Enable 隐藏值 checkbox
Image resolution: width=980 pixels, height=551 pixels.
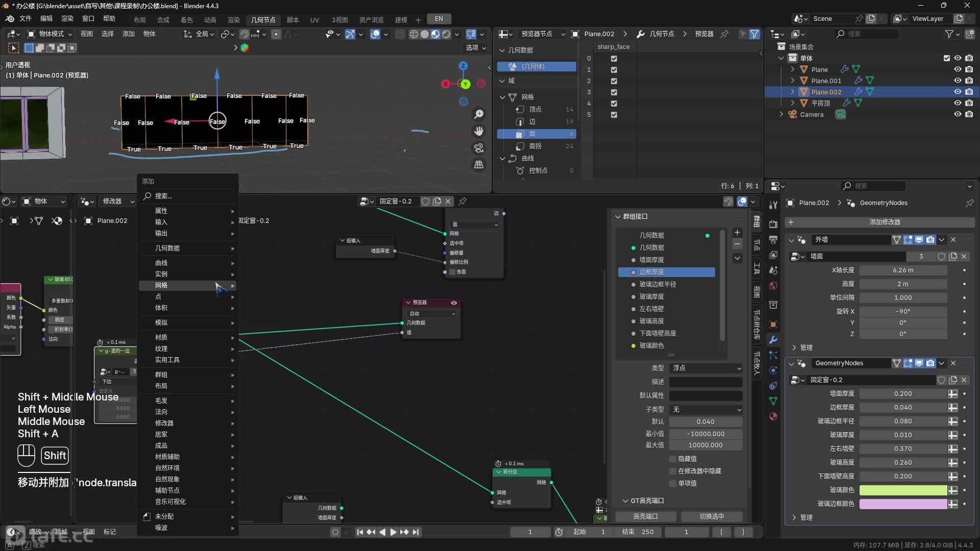pyautogui.click(x=673, y=459)
